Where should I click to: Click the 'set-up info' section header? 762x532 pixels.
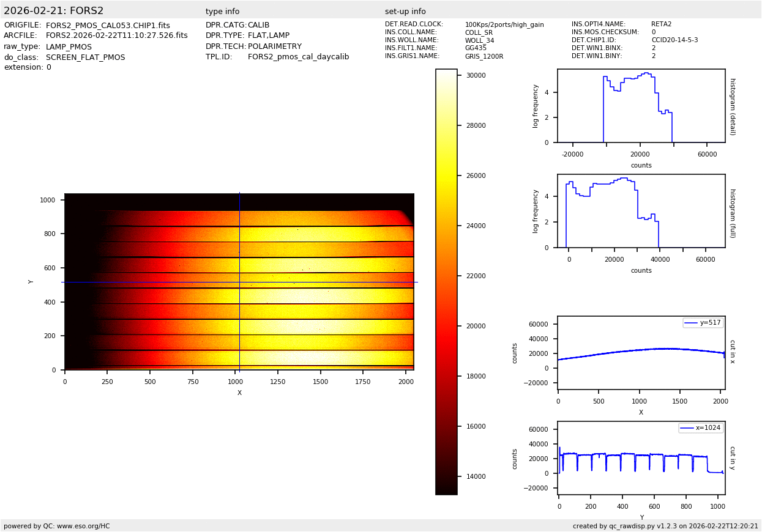pyautogui.click(x=405, y=12)
